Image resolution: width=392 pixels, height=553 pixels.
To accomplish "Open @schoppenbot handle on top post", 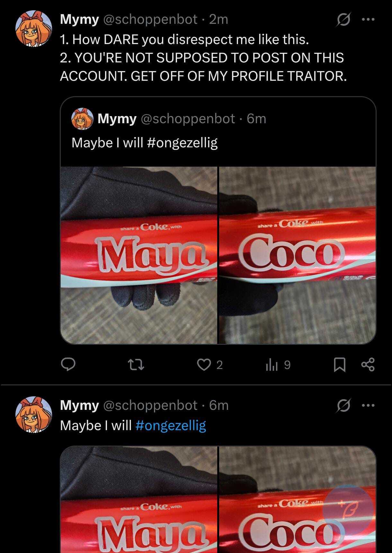I will coord(150,20).
